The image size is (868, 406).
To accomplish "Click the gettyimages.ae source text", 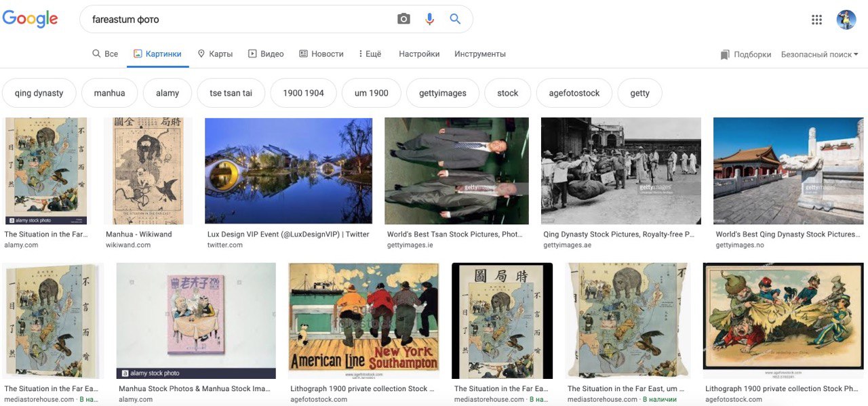I will pos(567,245).
